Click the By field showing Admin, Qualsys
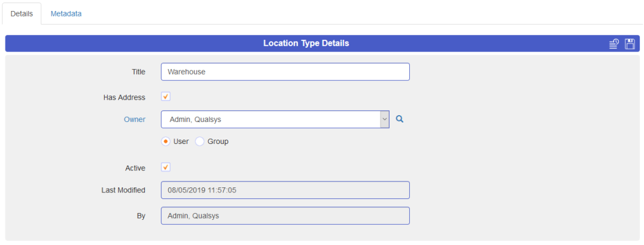Viewport: 644px width, 245px height. (x=286, y=216)
